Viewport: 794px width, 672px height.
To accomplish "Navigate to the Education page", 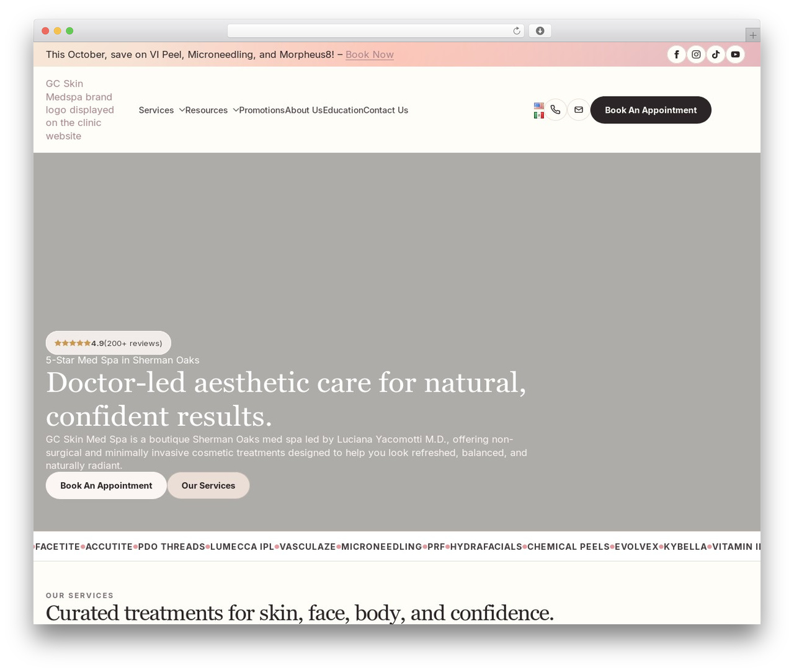I will coord(343,110).
